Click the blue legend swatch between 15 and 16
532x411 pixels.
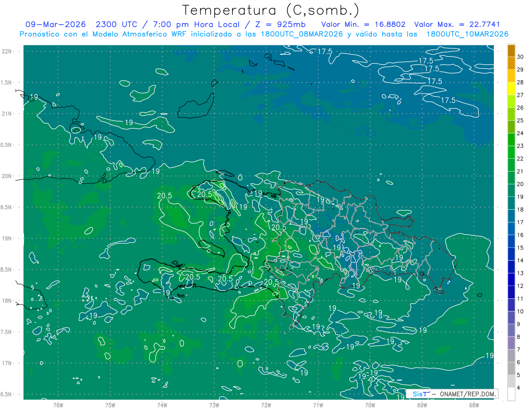point(511,242)
